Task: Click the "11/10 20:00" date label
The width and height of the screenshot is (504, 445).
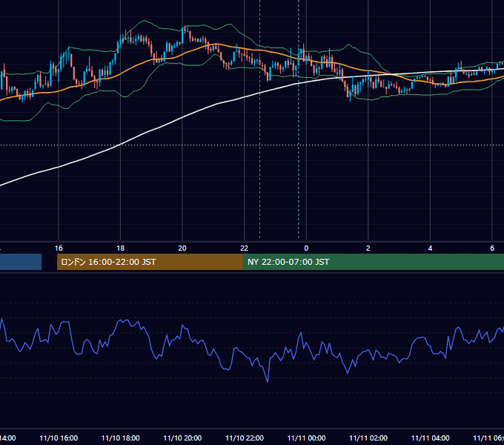Action: [x=182, y=438]
